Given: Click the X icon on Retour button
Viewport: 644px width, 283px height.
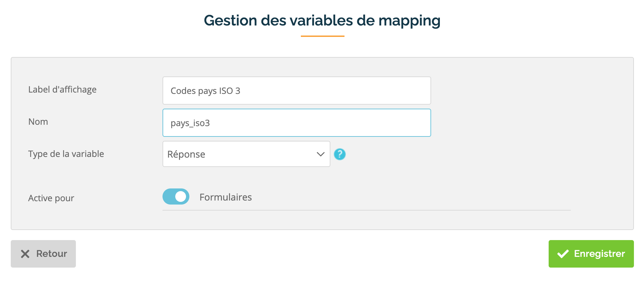Looking at the screenshot, I should point(25,254).
